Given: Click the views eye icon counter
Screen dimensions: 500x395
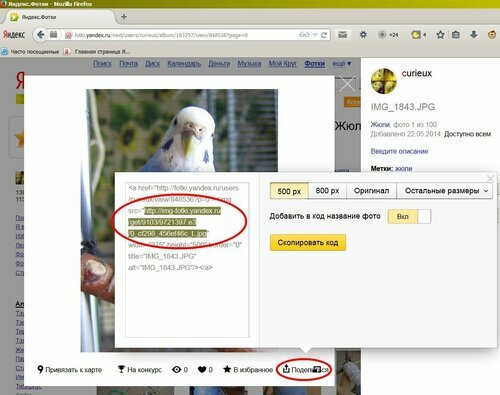Looking at the screenshot, I should pos(180,370).
